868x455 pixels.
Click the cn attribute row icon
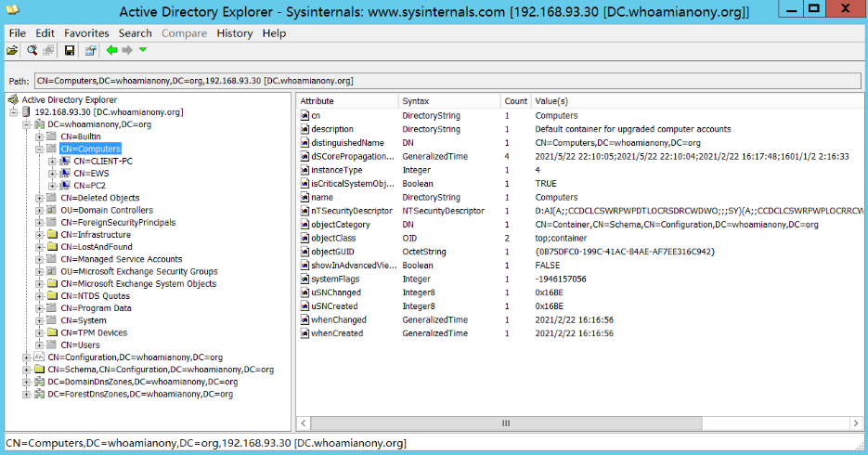click(x=305, y=116)
